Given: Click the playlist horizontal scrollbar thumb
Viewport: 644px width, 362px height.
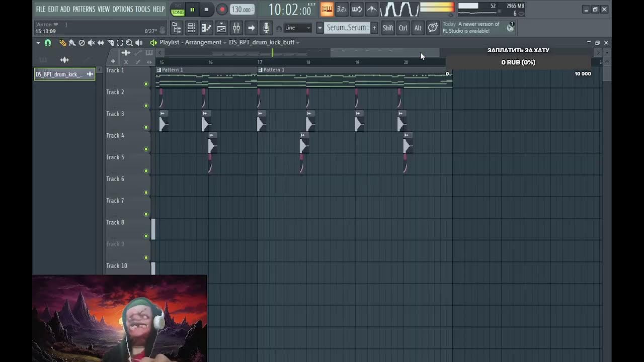Looking at the screenshot, I should (385, 53).
